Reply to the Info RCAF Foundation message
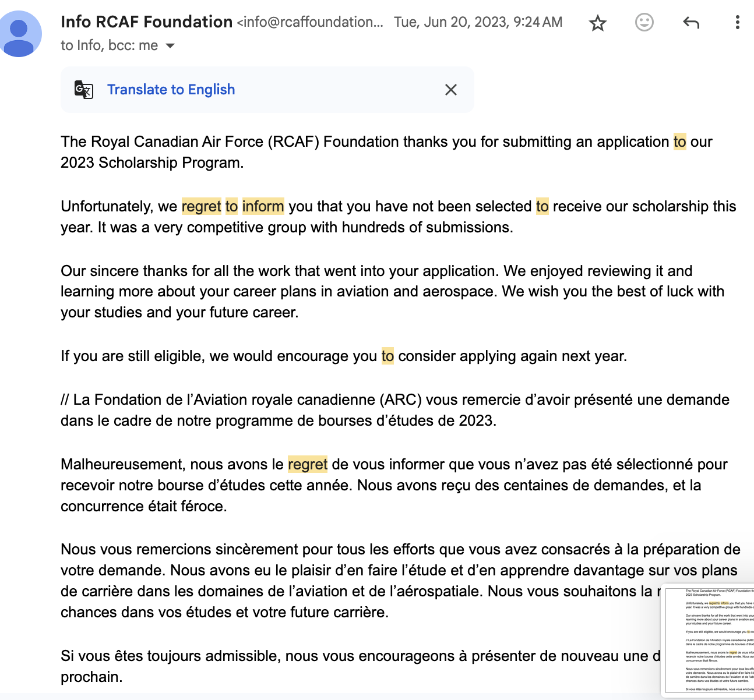The width and height of the screenshot is (754, 700). [x=691, y=23]
